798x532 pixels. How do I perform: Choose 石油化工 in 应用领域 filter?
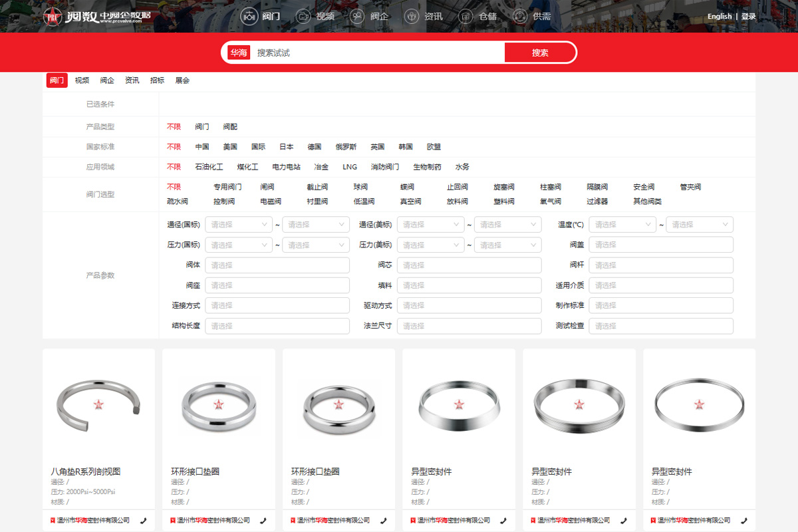(x=209, y=167)
